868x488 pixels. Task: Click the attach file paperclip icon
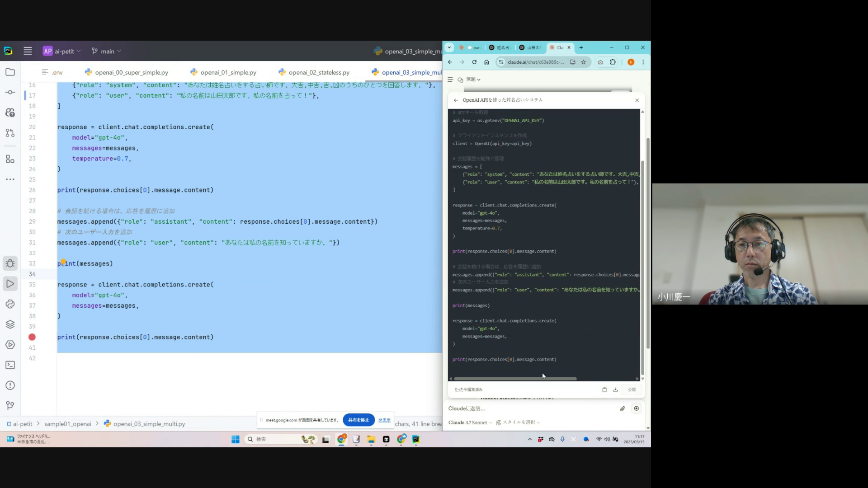pyautogui.click(x=623, y=408)
